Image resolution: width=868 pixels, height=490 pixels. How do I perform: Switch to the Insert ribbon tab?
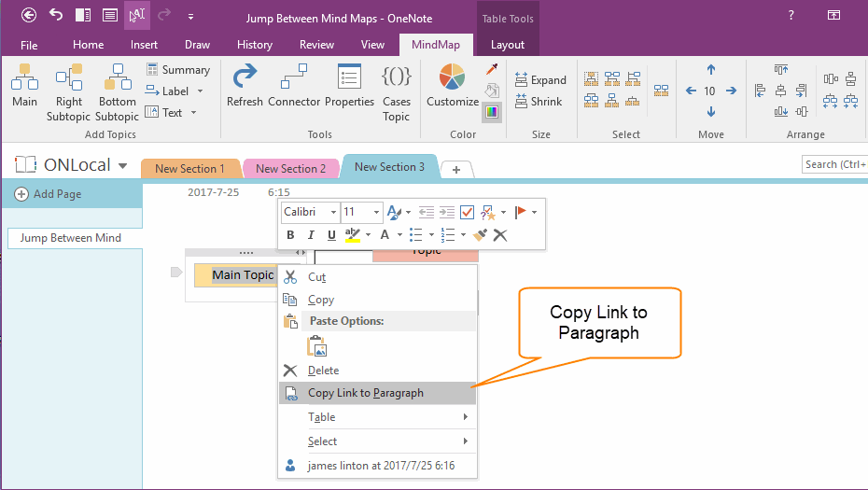[x=144, y=45]
